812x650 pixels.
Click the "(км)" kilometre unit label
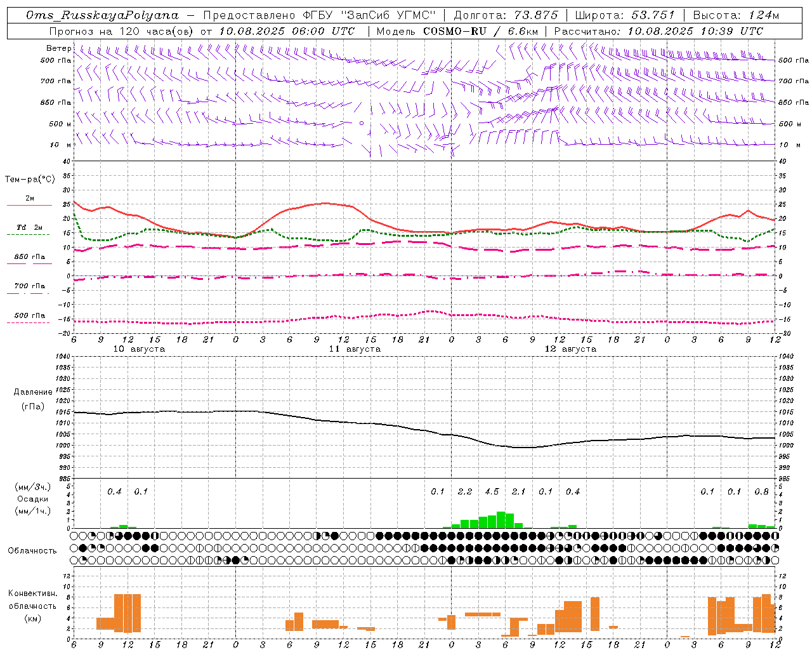coord(33,618)
